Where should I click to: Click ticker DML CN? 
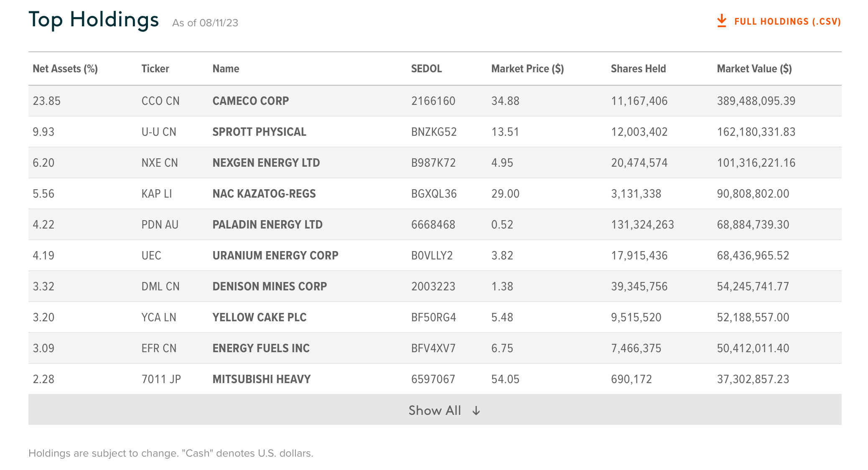pyautogui.click(x=160, y=287)
